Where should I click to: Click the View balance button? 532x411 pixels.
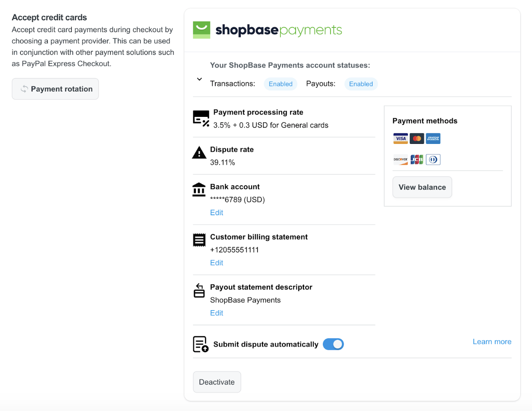(x=422, y=187)
